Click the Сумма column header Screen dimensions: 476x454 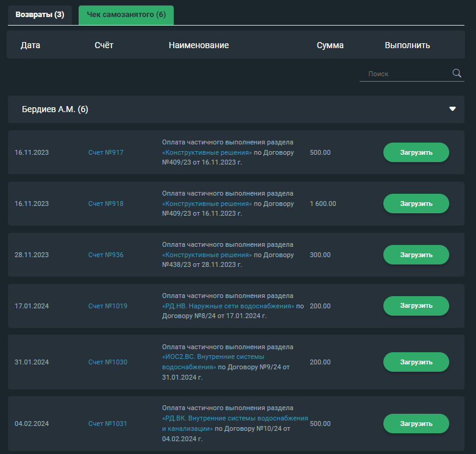pyautogui.click(x=330, y=45)
